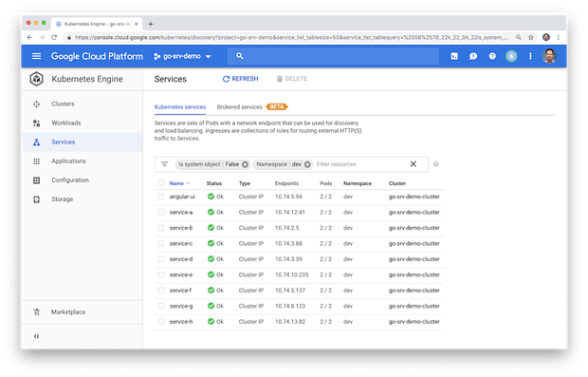The height and width of the screenshot is (377, 588).
Task: Click the Google Cloud Platform title
Action: [97, 56]
